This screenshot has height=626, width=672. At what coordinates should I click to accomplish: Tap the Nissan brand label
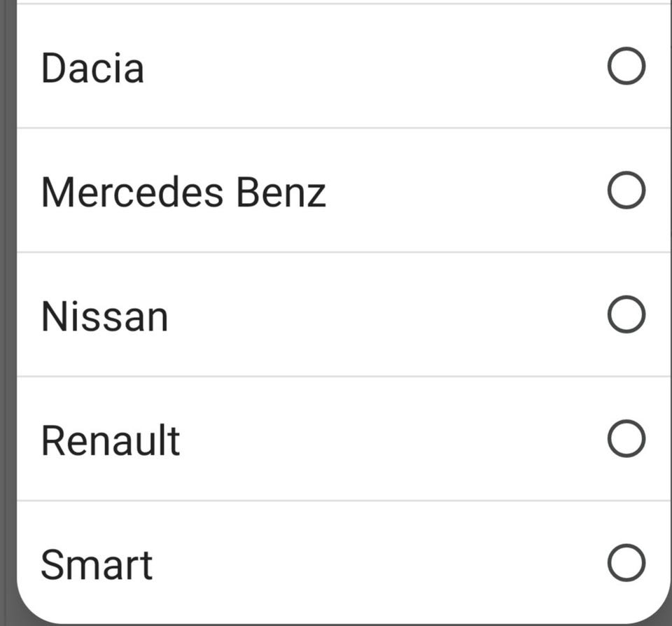point(104,317)
